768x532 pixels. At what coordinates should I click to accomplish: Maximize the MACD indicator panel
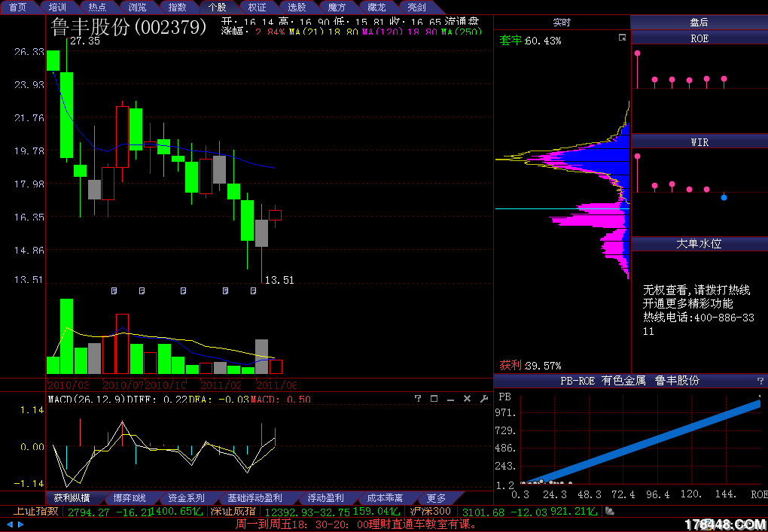pyautogui.click(x=434, y=399)
